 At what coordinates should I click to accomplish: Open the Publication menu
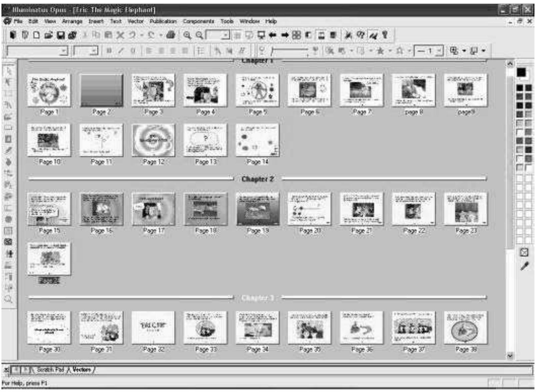[163, 21]
